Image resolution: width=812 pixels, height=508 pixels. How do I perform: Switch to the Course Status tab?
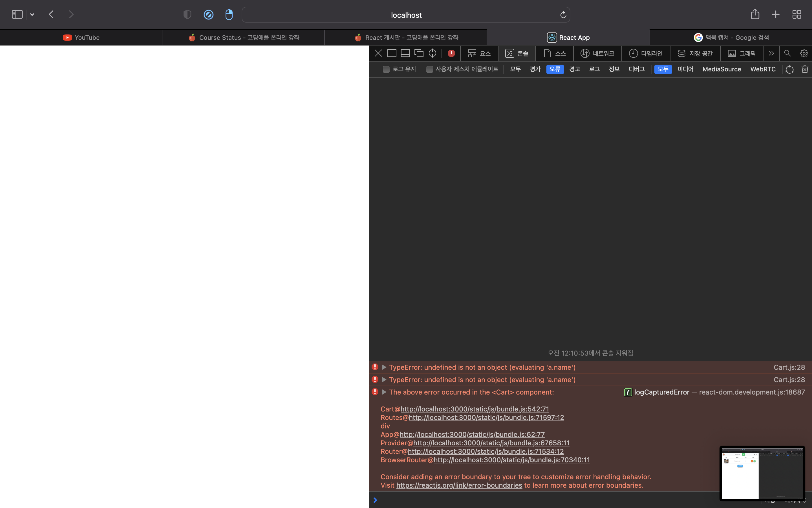point(243,37)
